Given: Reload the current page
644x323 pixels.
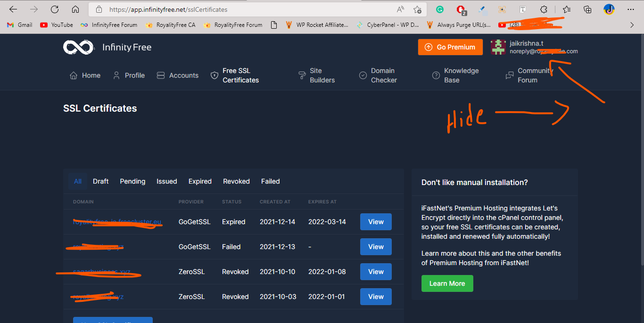Looking at the screenshot, I should [x=55, y=9].
